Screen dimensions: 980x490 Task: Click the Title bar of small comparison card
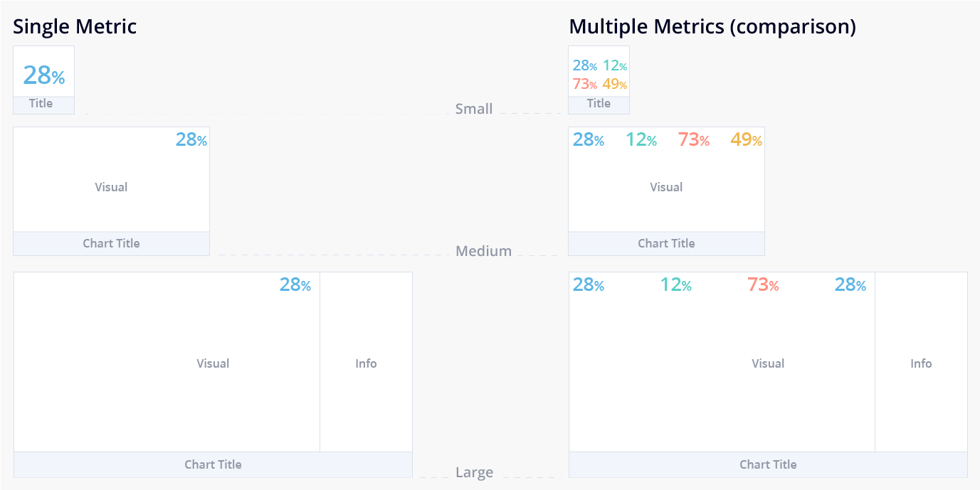tap(599, 104)
